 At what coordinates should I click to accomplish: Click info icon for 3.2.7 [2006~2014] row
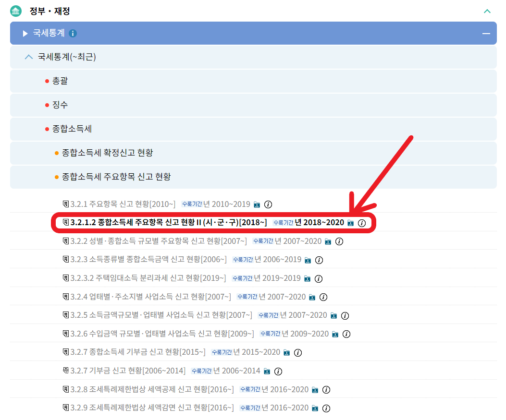278,372
